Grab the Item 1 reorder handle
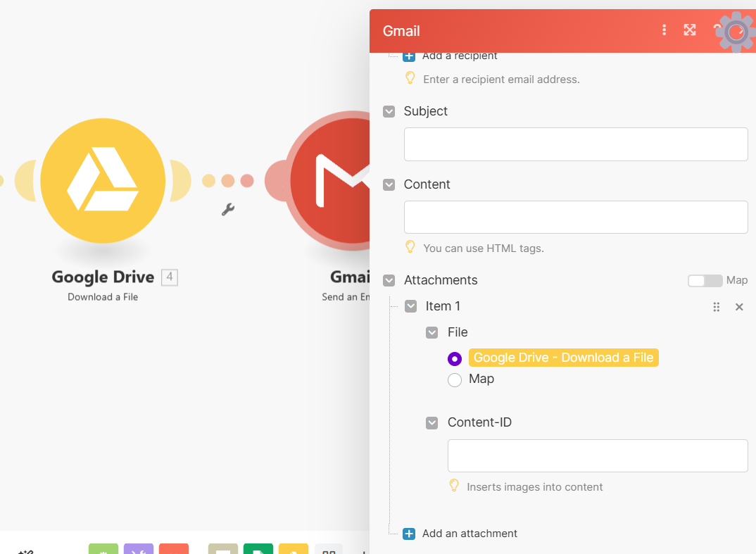This screenshot has width=756, height=554. coord(717,307)
